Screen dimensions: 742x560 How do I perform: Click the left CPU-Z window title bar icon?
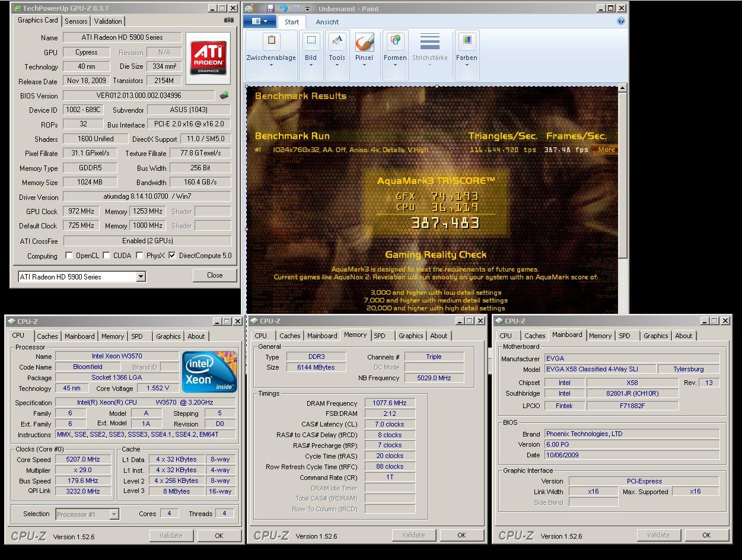click(12, 322)
